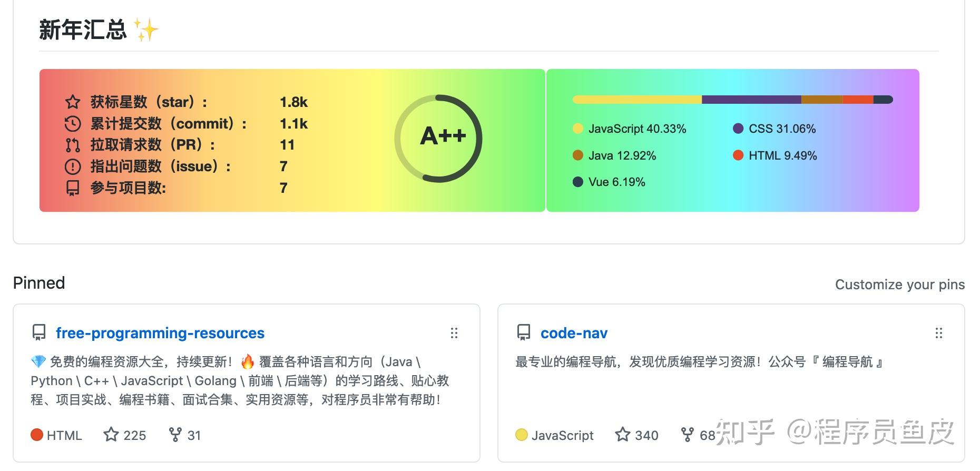
Task: Click the sparkles emoji after 新年汇总
Action: click(146, 30)
